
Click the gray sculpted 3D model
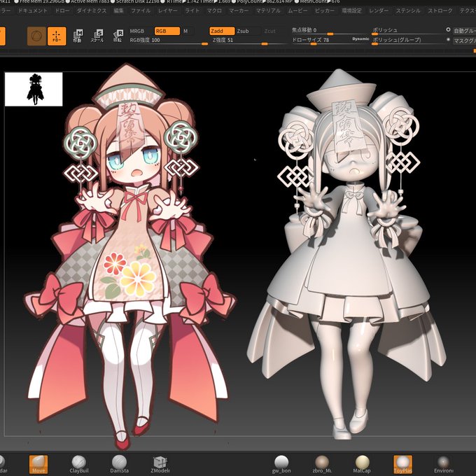[346, 253]
